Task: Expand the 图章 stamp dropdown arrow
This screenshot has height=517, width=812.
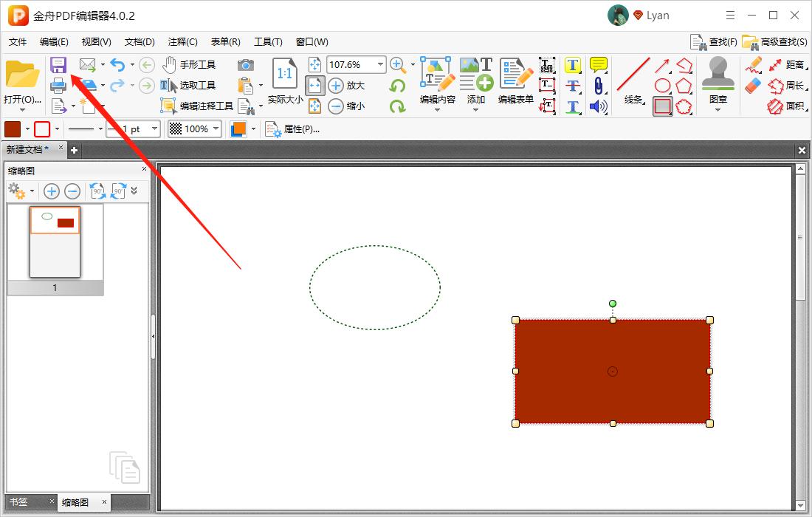Action: pos(718,110)
